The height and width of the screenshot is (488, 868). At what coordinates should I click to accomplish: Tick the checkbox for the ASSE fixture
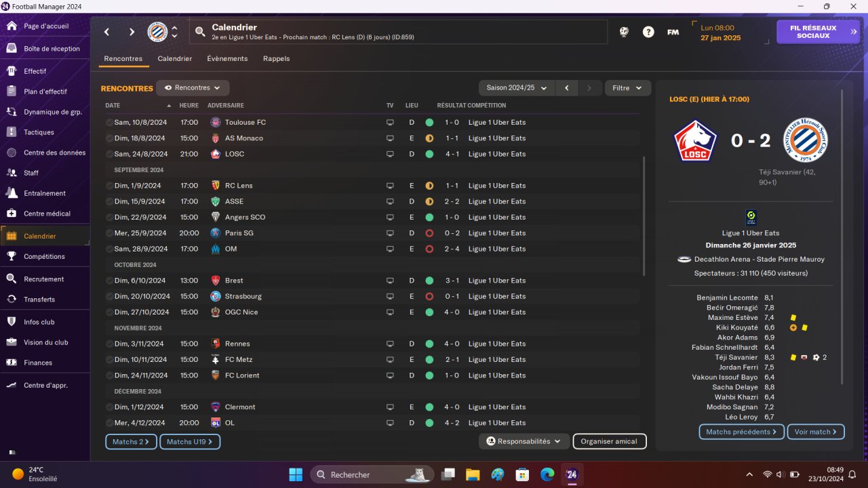point(109,201)
